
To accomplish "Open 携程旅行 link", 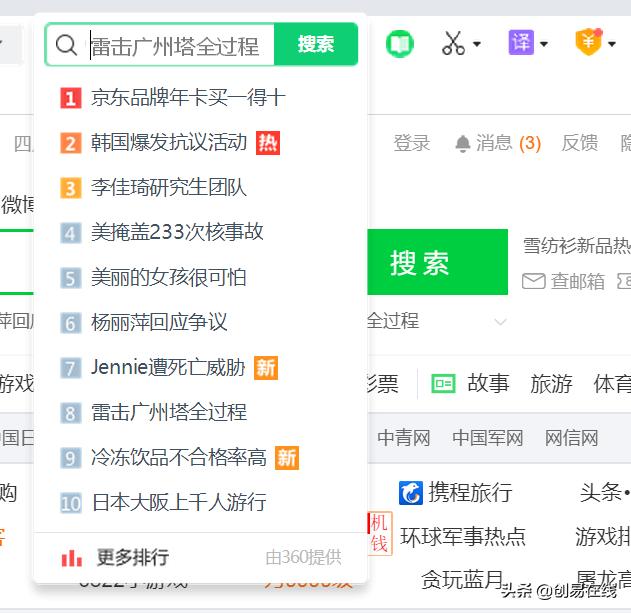I will tap(470, 493).
